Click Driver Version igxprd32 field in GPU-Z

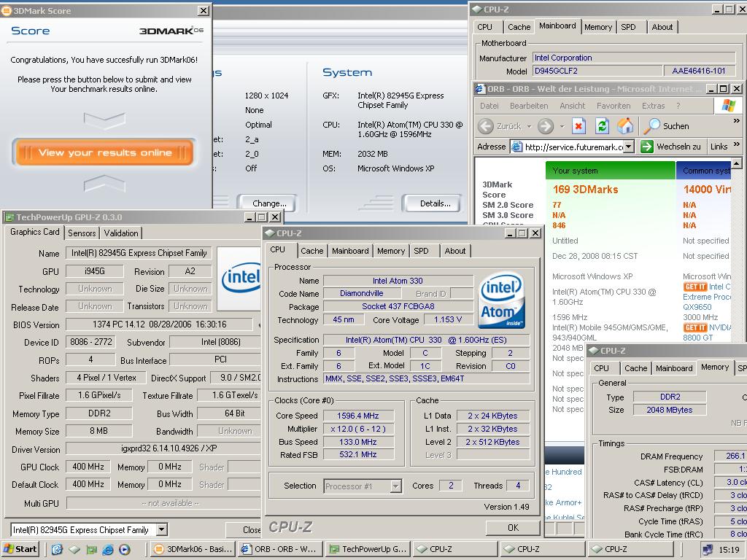point(163,448)
